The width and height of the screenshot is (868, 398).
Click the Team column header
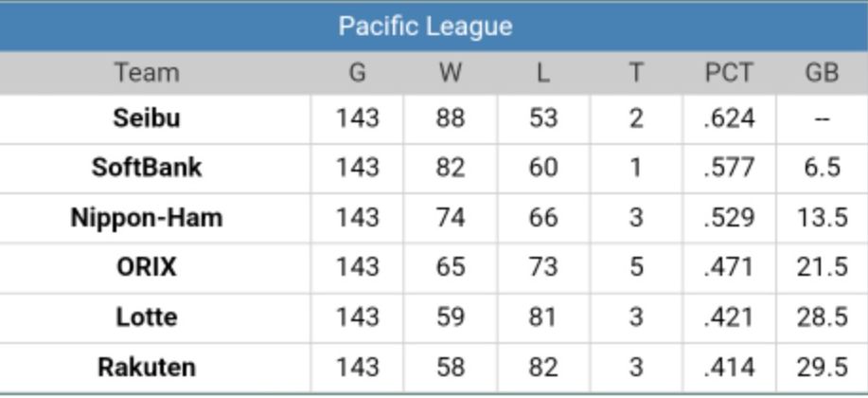point(146,73)
